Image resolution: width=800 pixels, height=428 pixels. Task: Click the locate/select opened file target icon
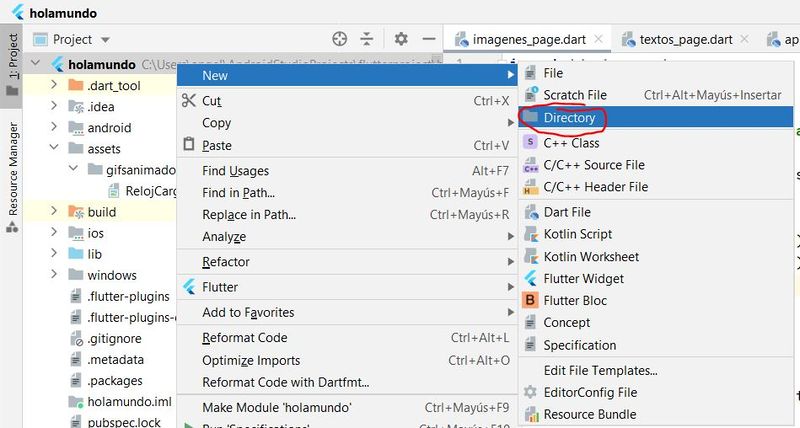(x=339, y=39)
